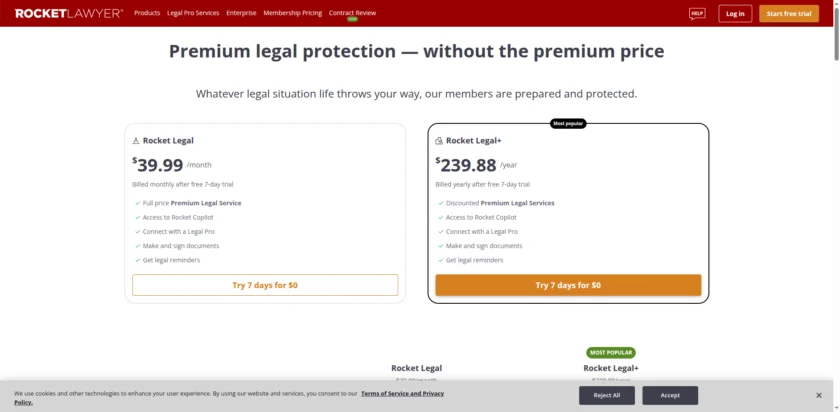
Task: Click the checkmark beside Access to Rocket Copilot in Rocket Legal
Action: click(136, 217)
